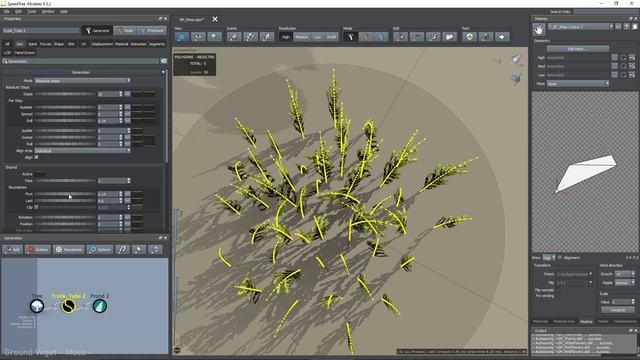
Task: Click the first Scene toolbar icon
Action: point(234,37)
